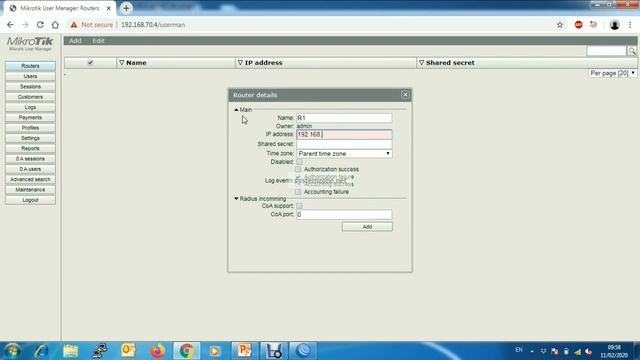
Task: Open the Routers section
Action: click(x=30, y=66)
